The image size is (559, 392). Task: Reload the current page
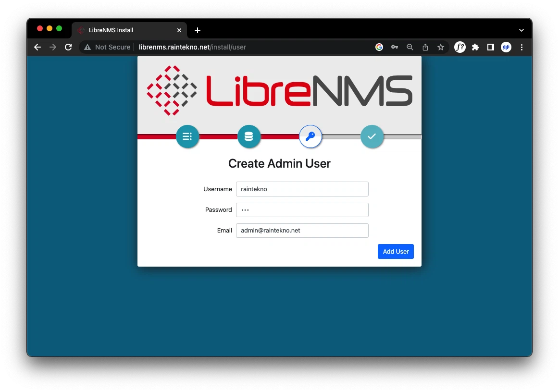(68, 47)
